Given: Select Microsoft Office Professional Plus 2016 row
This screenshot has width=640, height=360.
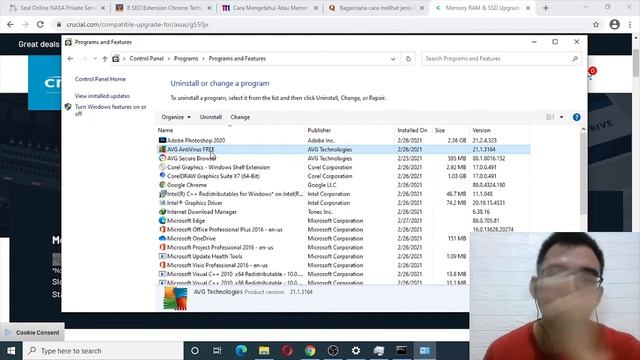Looking at the screenshot, I should [x=343, y=230].
